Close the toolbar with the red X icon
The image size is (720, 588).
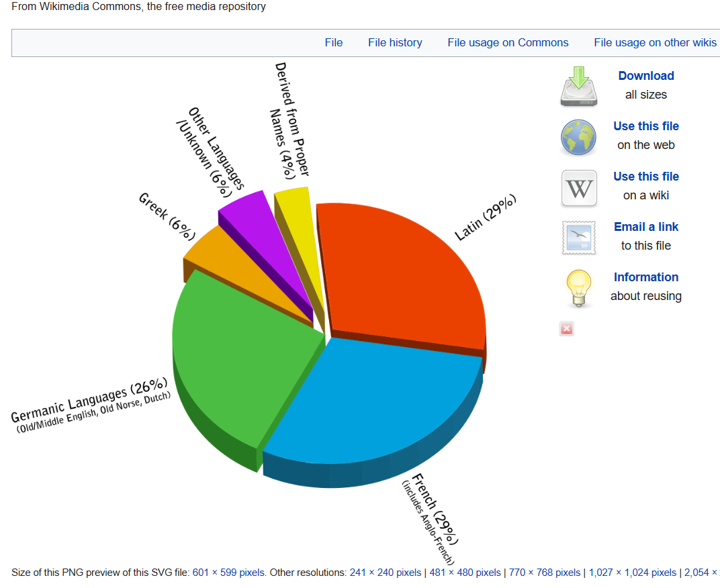(567, 329)
